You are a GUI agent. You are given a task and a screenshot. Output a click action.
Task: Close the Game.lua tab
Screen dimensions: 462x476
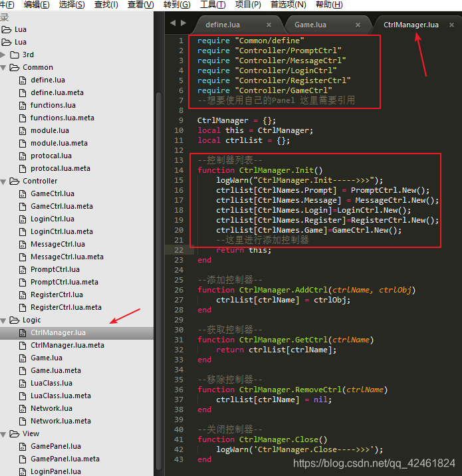358,25
